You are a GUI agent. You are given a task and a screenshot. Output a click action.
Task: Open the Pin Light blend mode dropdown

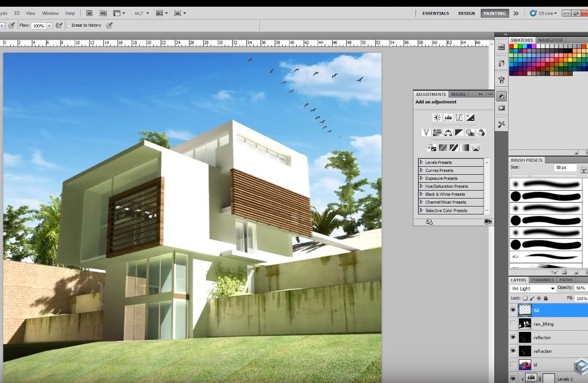click(x=532, y=289)
